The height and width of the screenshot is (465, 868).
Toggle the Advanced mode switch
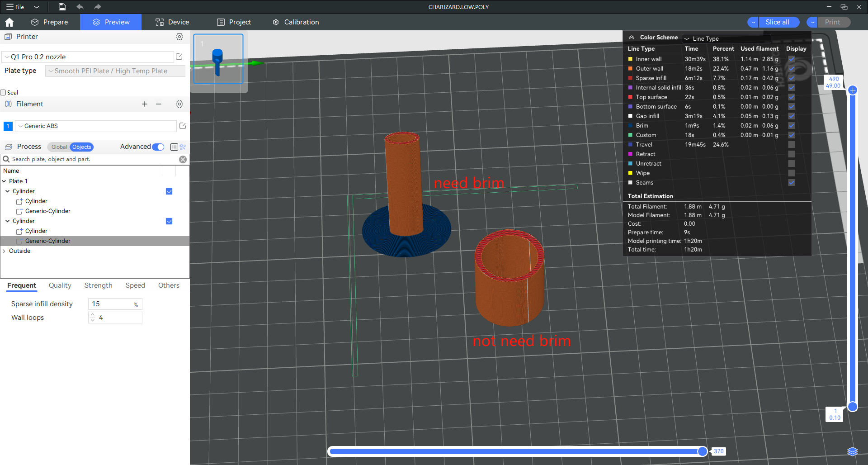pos(158,147)
